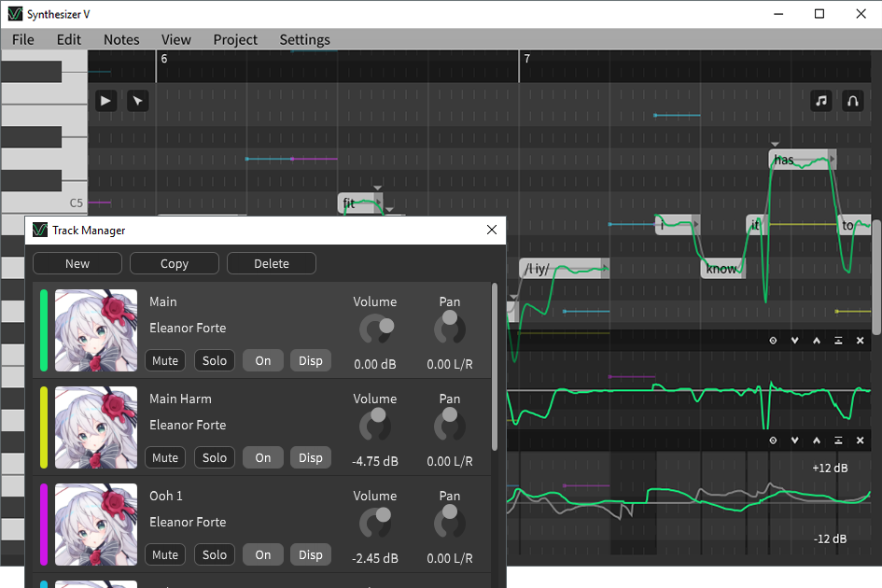The image size is (882, 588).
Task: Click the "Ooh 1" track name
Action: 166,496
